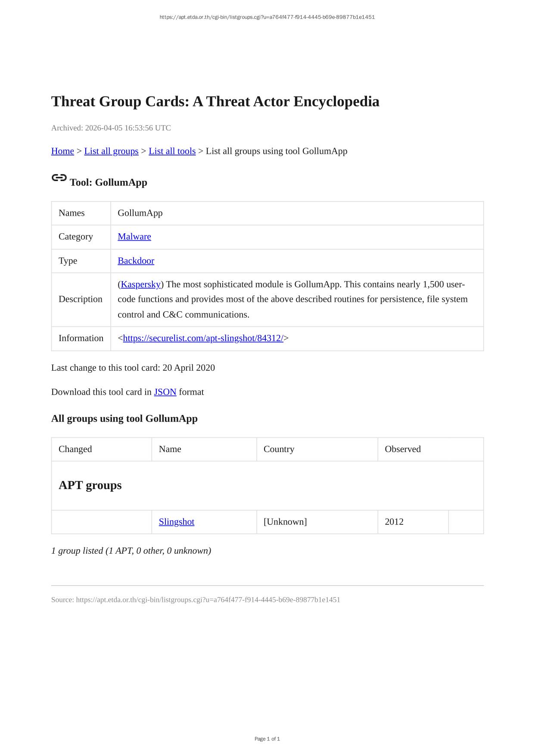
Task: Open the Home breadcrumb link
Action: [x=62, y=151]
